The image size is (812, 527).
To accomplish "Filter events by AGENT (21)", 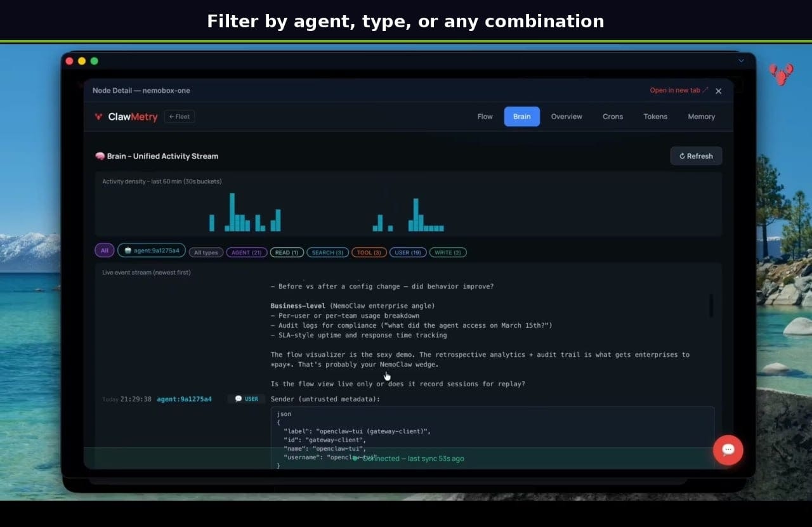I will click(247, 252).
